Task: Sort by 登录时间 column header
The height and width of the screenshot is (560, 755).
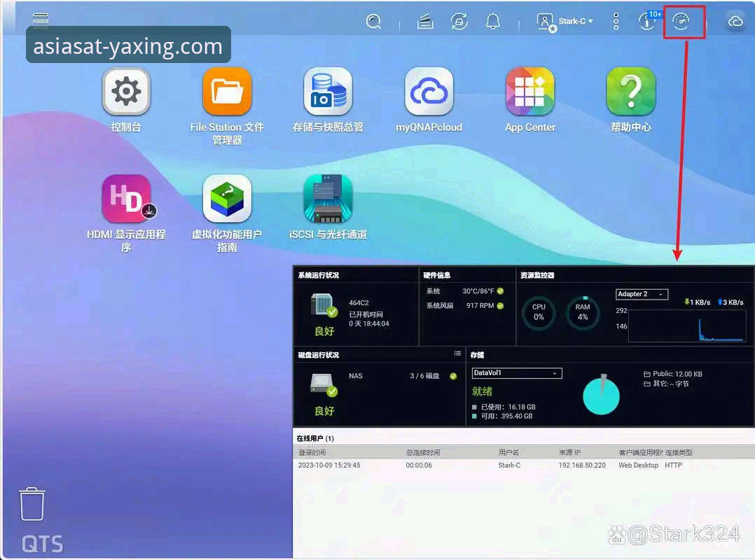Action: pyautogui.click(x=312, y=453)
